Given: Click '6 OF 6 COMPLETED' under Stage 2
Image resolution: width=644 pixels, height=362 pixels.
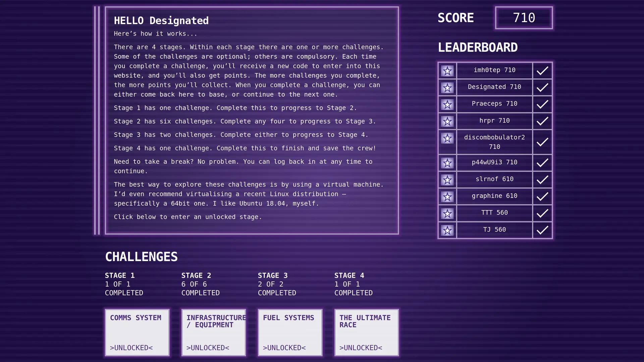Looking at the screenshot, I should [201, 289].
